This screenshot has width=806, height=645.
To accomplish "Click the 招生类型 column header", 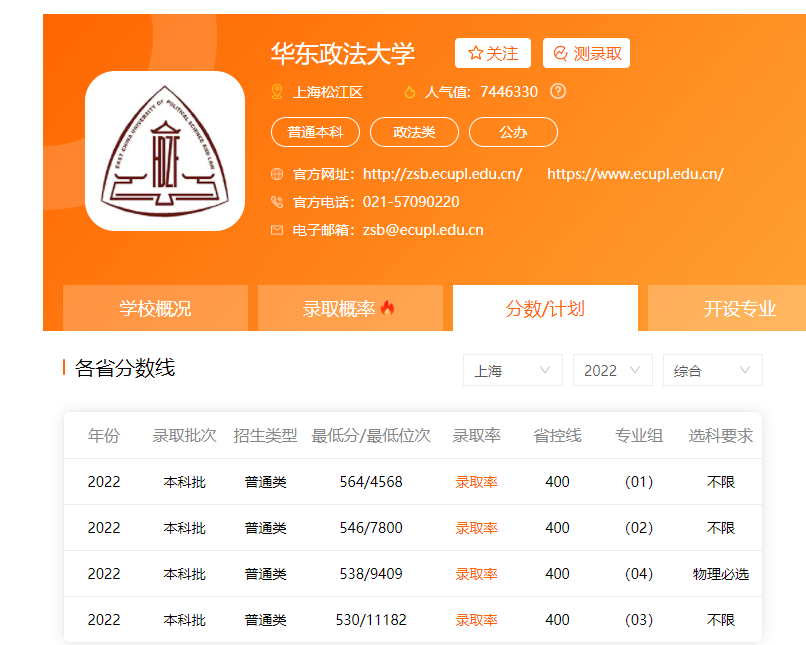I will [265, 436].
